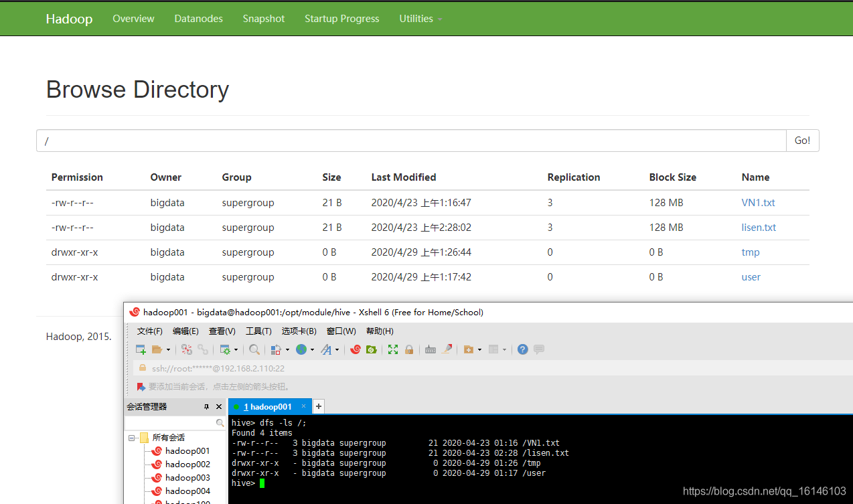This screenshot has height=504, width=853.
Task: Click the search icon in Session Manager
Action: [x=220, y=423]
